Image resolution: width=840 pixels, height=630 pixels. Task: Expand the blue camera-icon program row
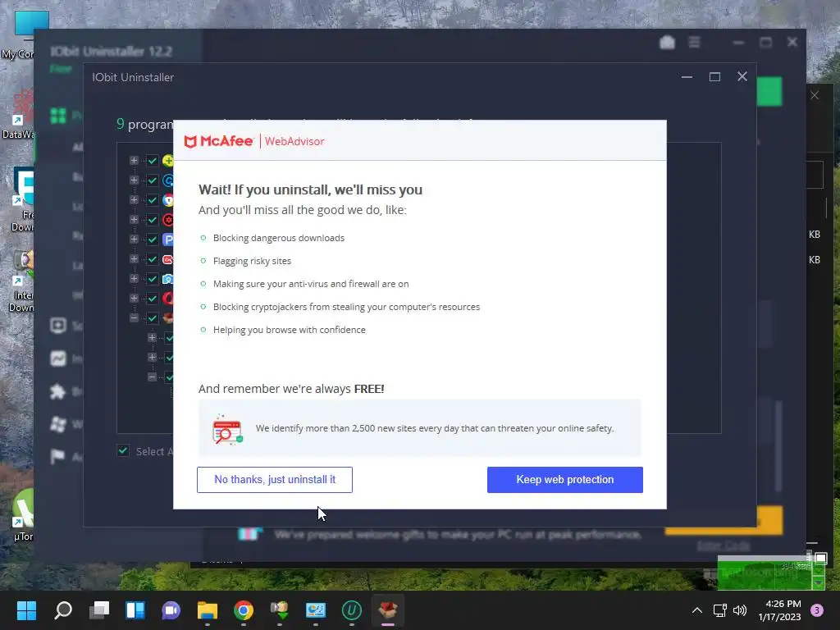pyautogui.click(x=134, y=279)
